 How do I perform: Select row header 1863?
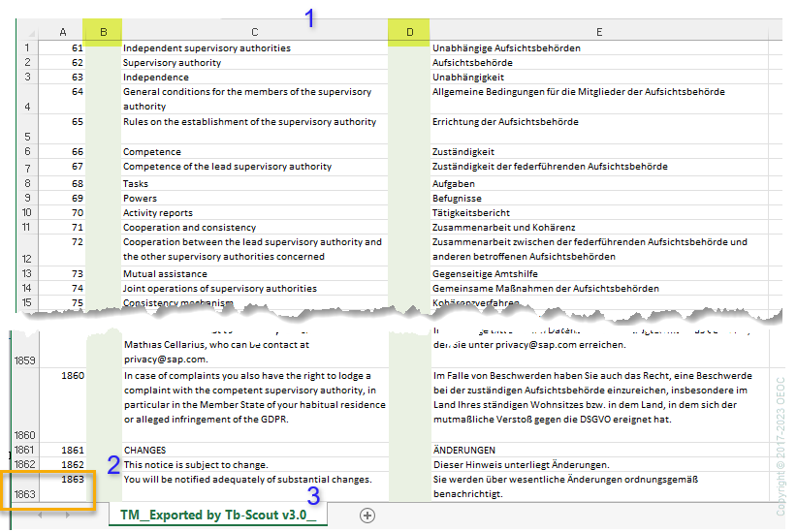click(x=24, y=494)
